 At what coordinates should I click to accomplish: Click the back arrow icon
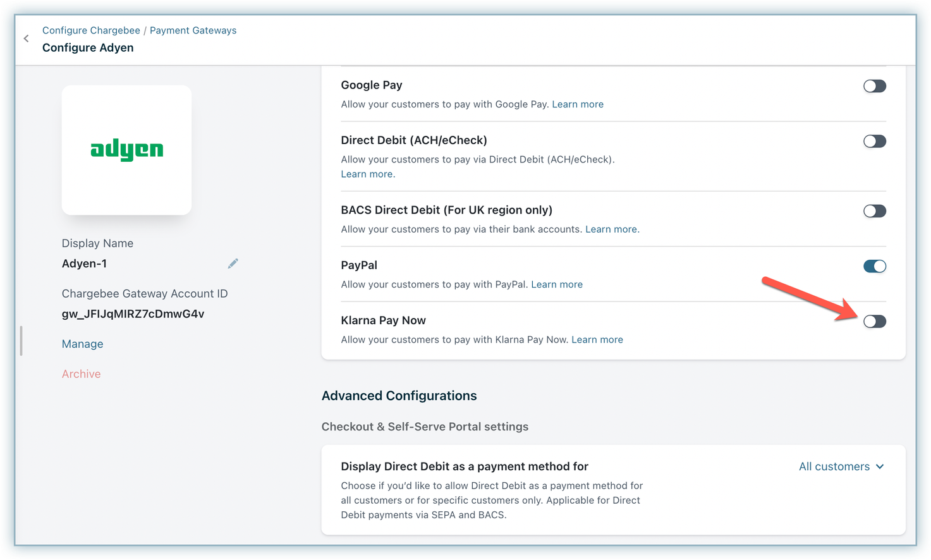click(x=26, y=39)
